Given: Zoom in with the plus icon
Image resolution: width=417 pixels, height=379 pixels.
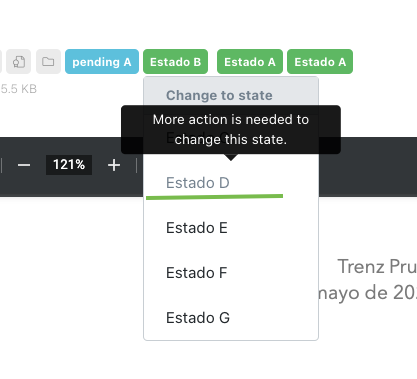Looking at the screenshot, I should point(114,165).
